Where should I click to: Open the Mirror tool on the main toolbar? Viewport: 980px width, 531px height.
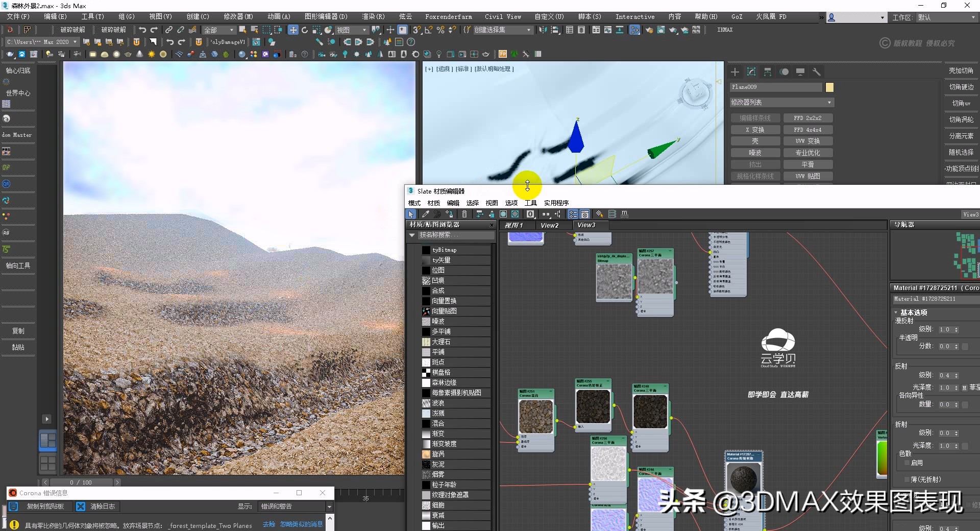point(543,31)
